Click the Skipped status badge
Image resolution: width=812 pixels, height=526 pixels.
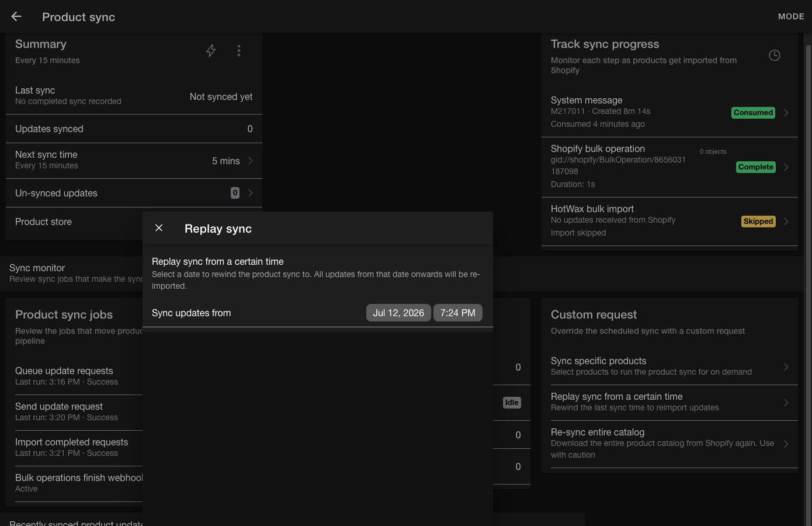tap(758, 222)
